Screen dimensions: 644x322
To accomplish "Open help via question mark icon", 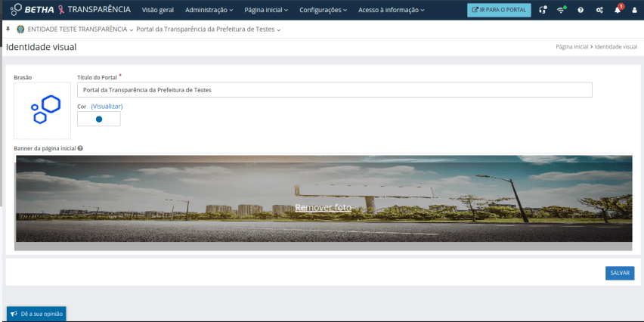I will click(581, 10).
